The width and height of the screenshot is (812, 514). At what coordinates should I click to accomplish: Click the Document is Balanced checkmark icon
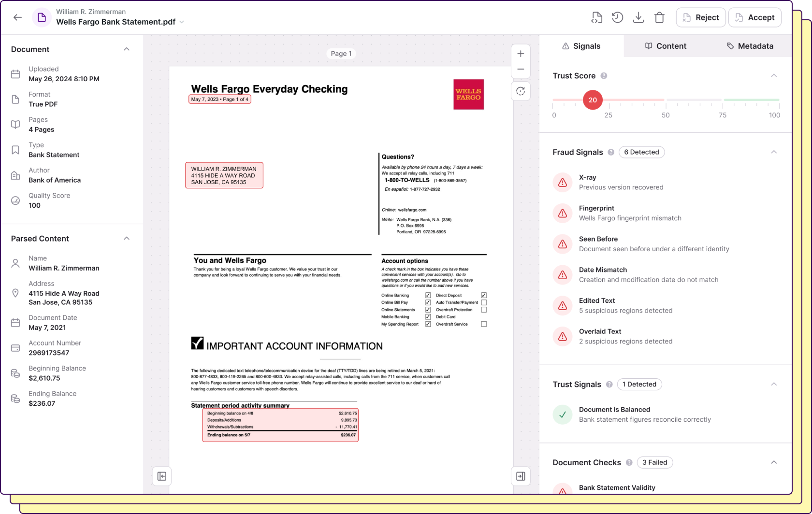(x=563, y=414)
